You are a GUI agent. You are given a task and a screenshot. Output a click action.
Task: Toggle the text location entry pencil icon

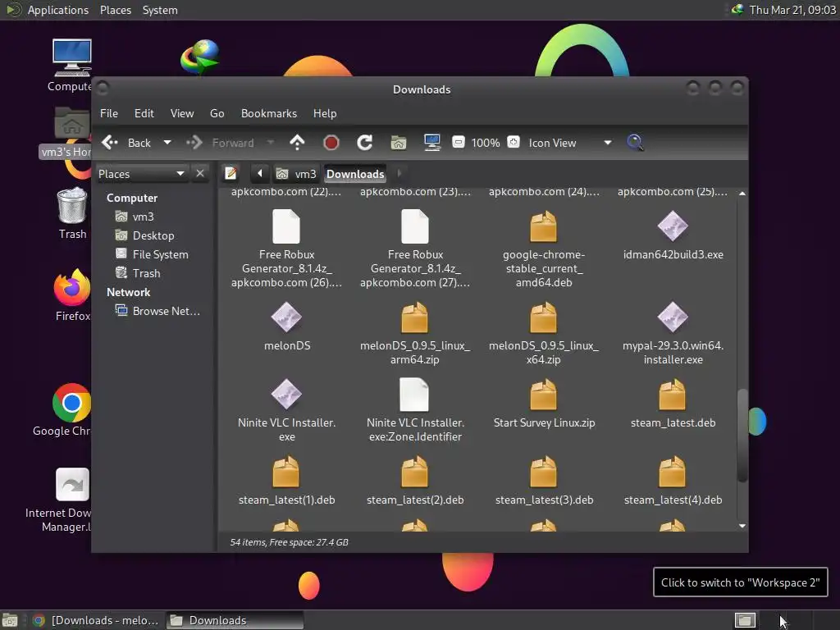[231, 174]
